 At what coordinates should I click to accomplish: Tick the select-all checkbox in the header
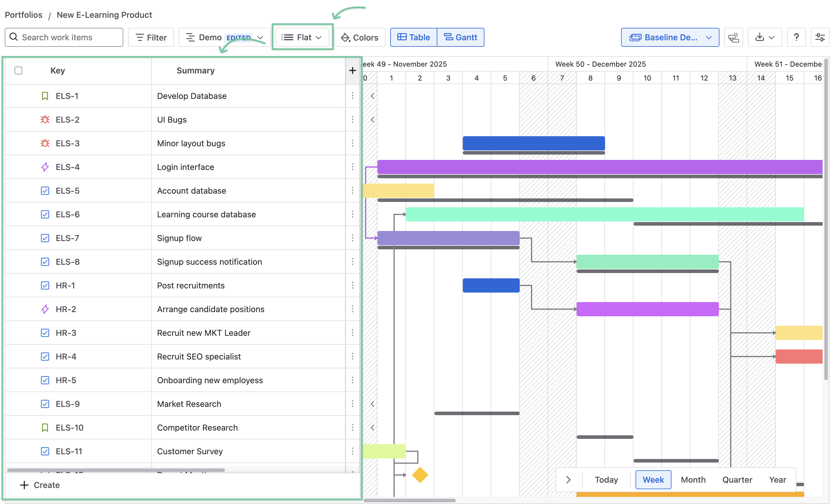[x=18, y=70]
